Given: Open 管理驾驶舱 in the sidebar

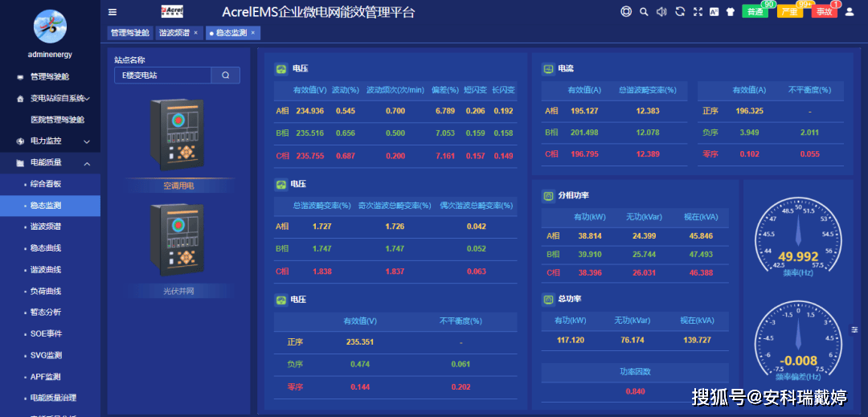Looking at the screenshot, I should tap(50, 77).
